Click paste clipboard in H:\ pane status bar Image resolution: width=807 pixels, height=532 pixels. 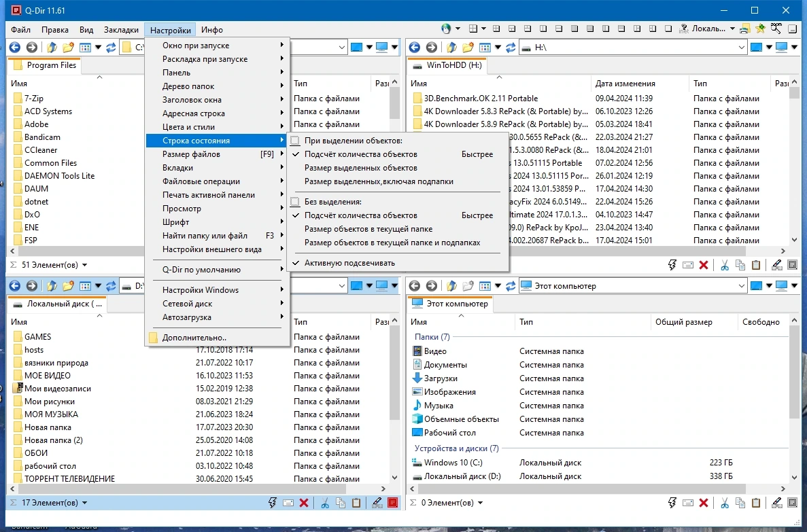755,265
